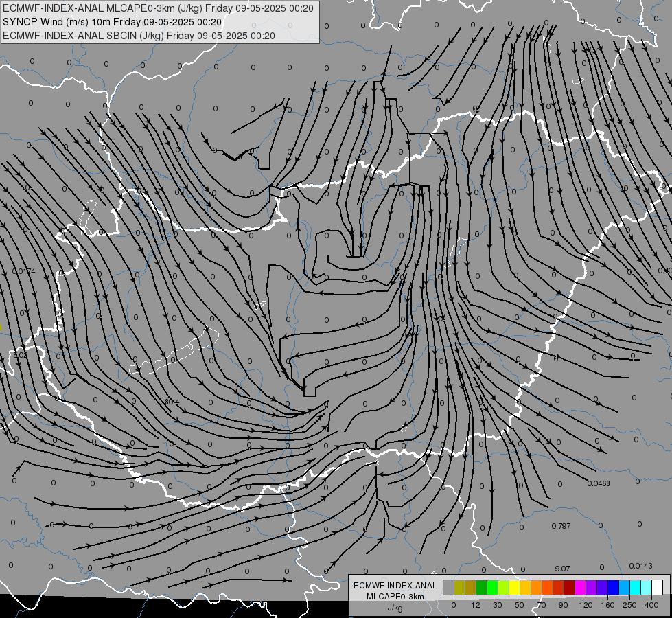Click the '0.0143' value on the map

tap(640, 566)
